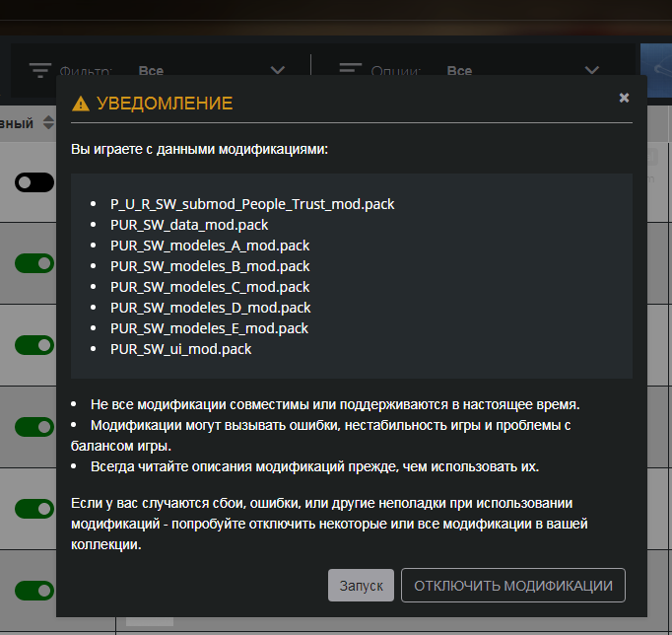This screenshot has height=635, width=672.
Task: Select PUR_SW_ui_mod.pack in the list
Action: 181,349
